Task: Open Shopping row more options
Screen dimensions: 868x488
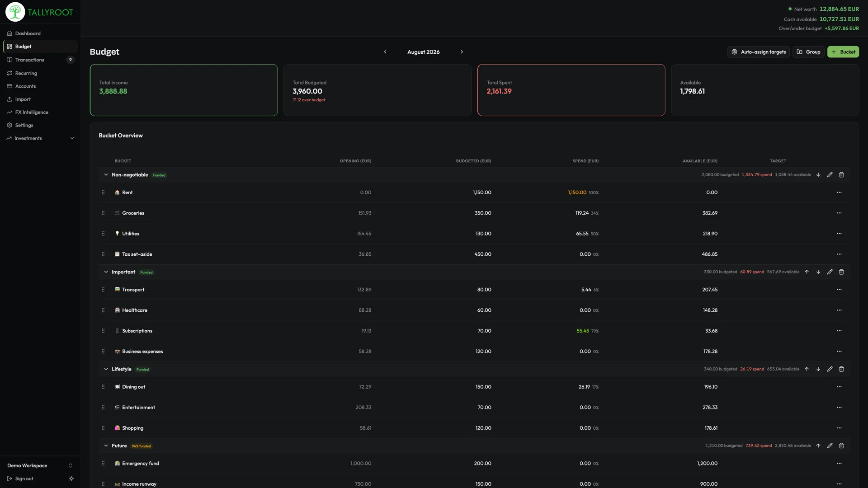Action: 839,428
